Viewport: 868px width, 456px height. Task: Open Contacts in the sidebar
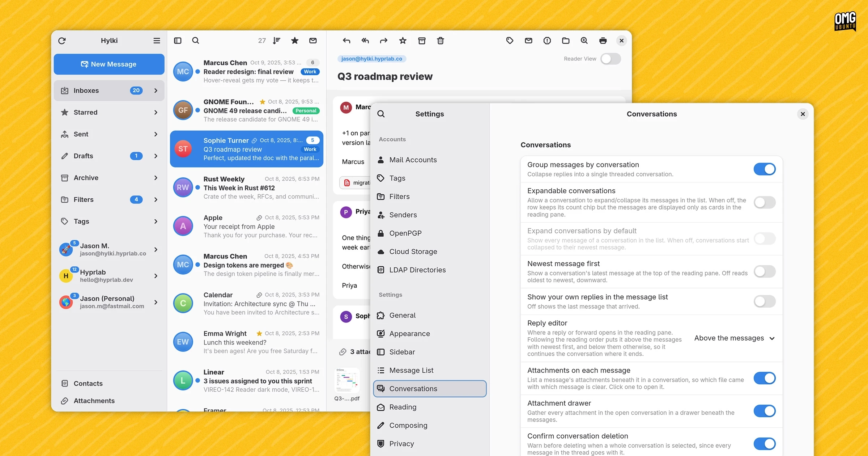pyautogui.click(x=109, y=383)
